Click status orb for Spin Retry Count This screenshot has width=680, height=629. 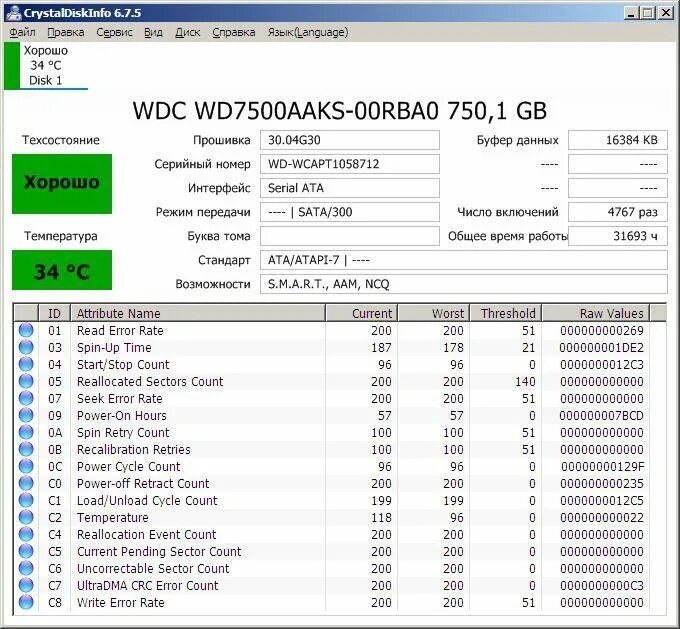[26, 432]
